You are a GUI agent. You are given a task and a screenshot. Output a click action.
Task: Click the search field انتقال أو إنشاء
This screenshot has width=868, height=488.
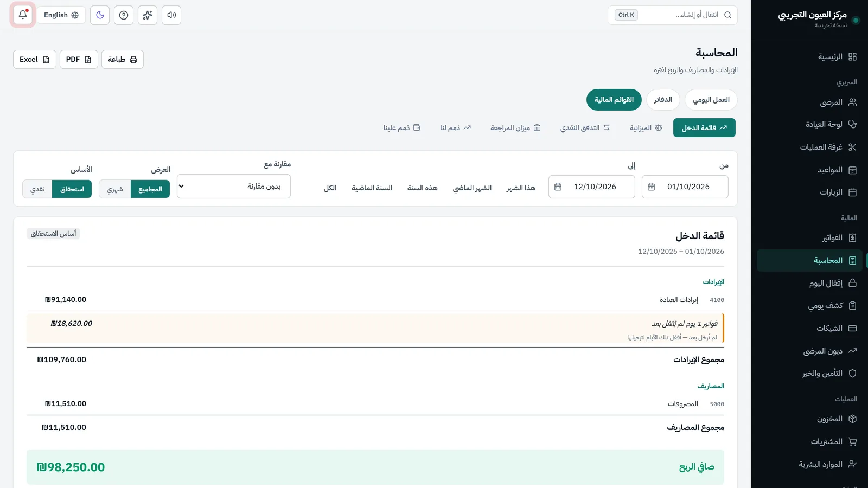(673, 15)
